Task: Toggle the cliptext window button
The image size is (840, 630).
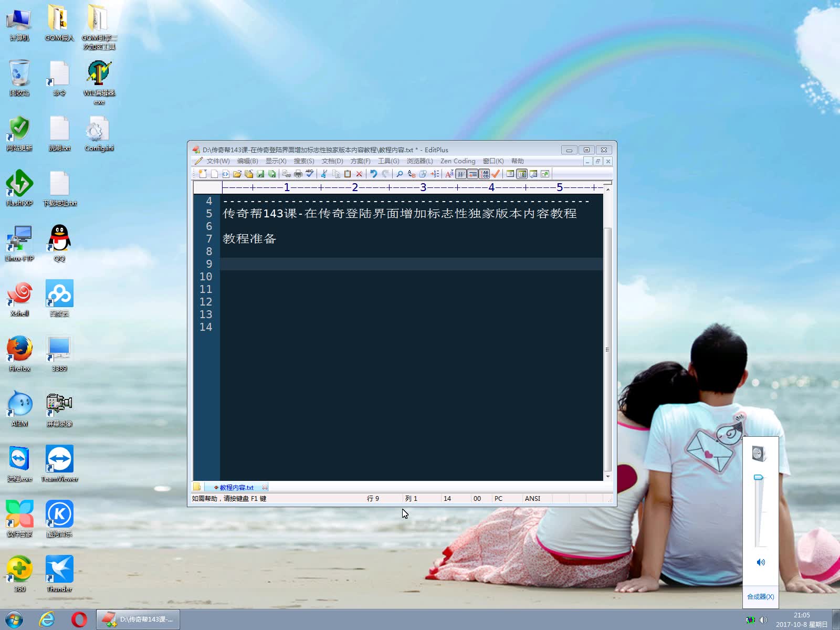Action: [510, 174]
